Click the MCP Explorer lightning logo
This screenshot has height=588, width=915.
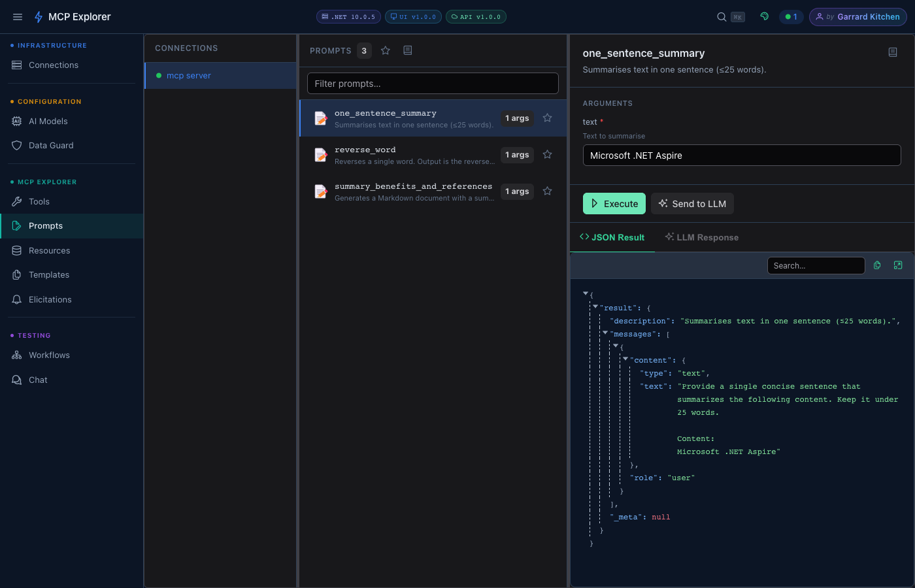(39, 17)
